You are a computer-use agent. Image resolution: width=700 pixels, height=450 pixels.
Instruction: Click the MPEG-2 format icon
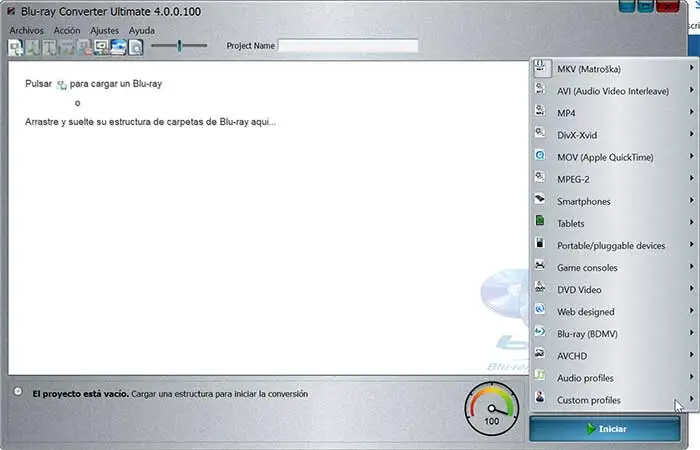click(x=540, y=177)
